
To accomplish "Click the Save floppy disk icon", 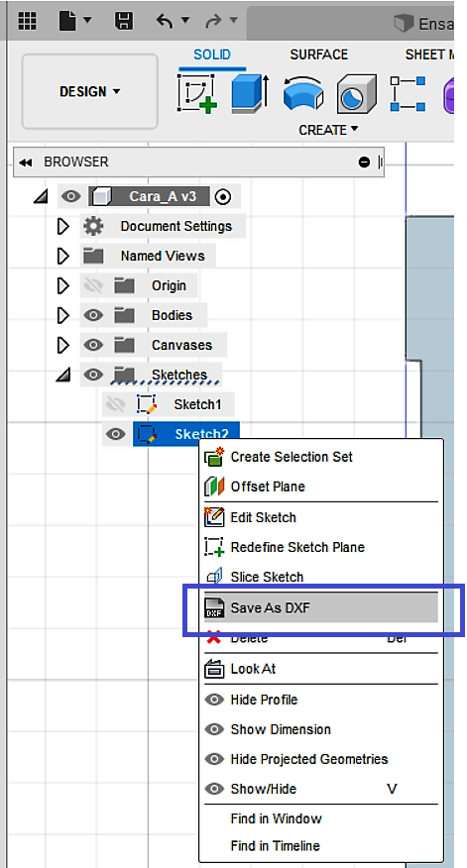I will pos(124,21).
